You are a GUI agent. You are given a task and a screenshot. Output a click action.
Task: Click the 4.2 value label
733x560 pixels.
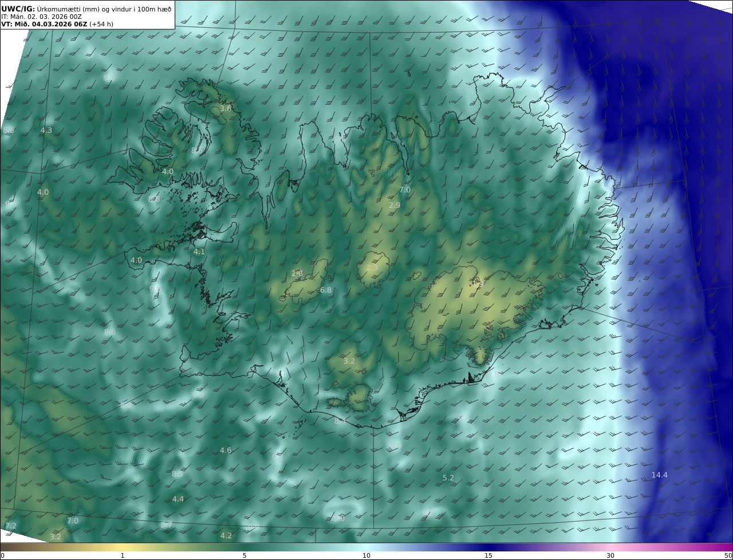tap(226, 536)
